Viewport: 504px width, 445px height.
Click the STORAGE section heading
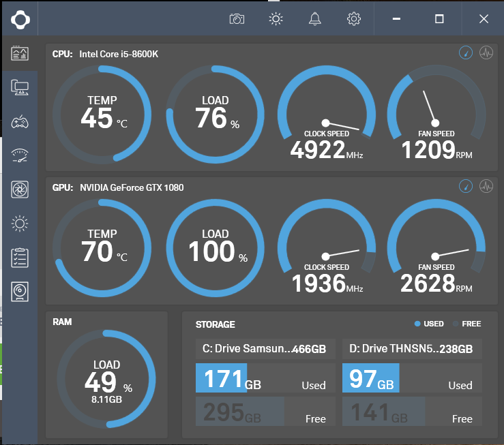pyautogui.click(x=216, y=324)
